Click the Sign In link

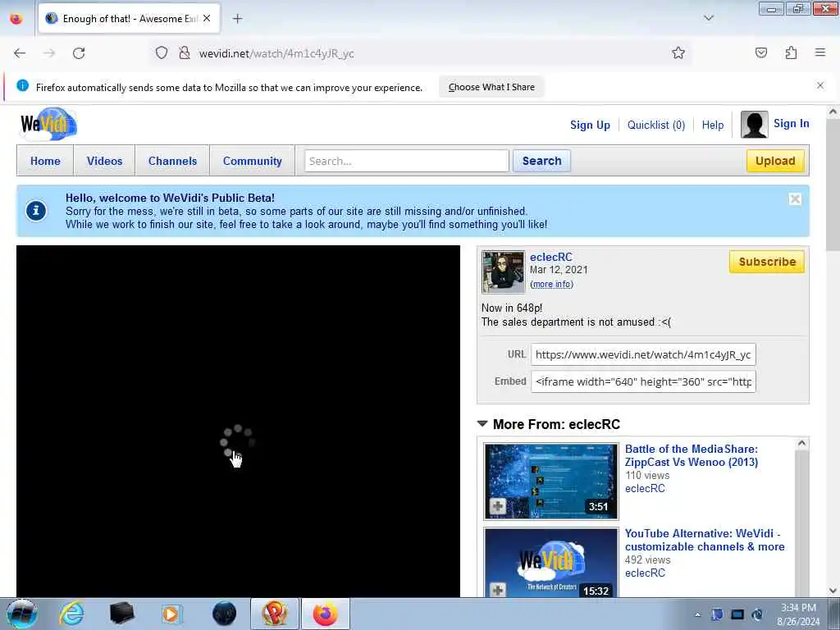click(792, 124)
